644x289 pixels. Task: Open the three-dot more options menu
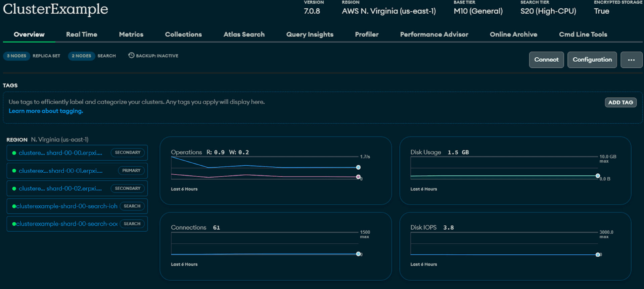click(x=631, y=60)
